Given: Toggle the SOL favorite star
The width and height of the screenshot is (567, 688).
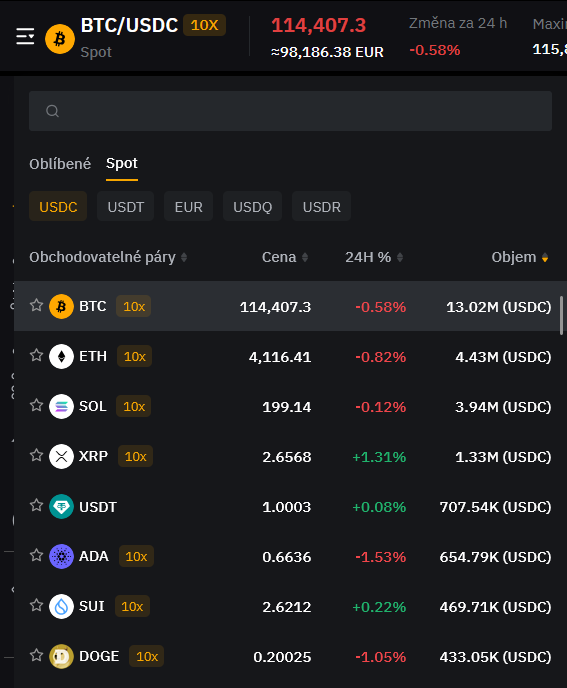Looking at the screenshot, I should point(36,405).
